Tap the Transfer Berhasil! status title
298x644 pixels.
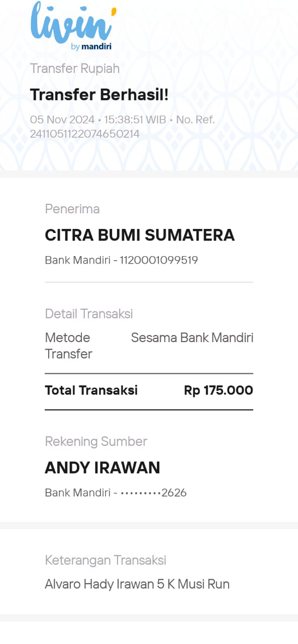tap(100, 94)
